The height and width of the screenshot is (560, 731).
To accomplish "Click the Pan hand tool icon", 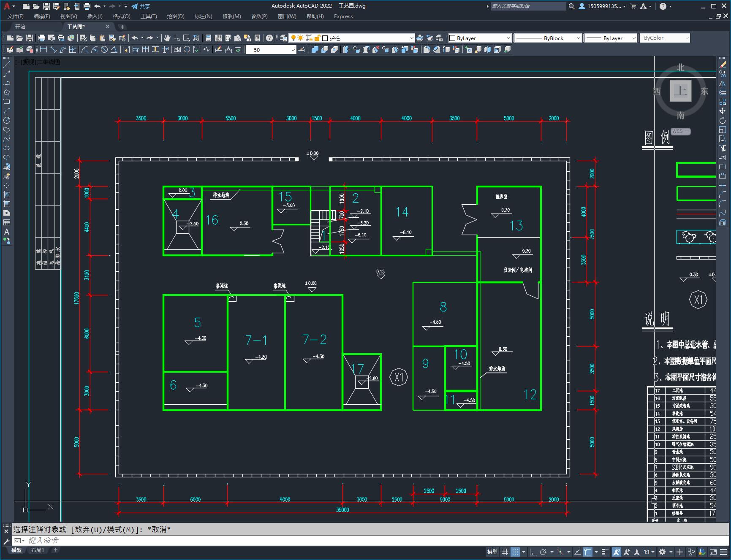I will pos(167,38).
